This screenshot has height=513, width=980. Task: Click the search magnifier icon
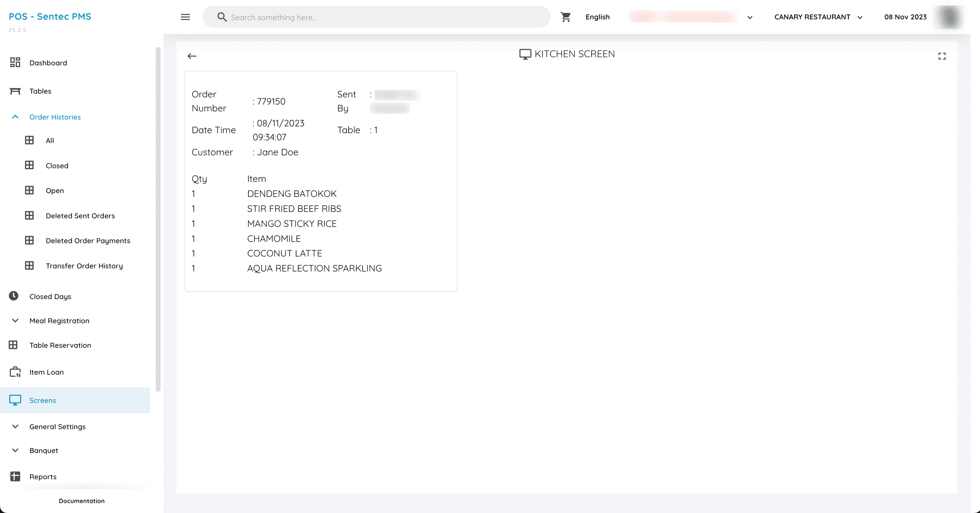(222, 17)
